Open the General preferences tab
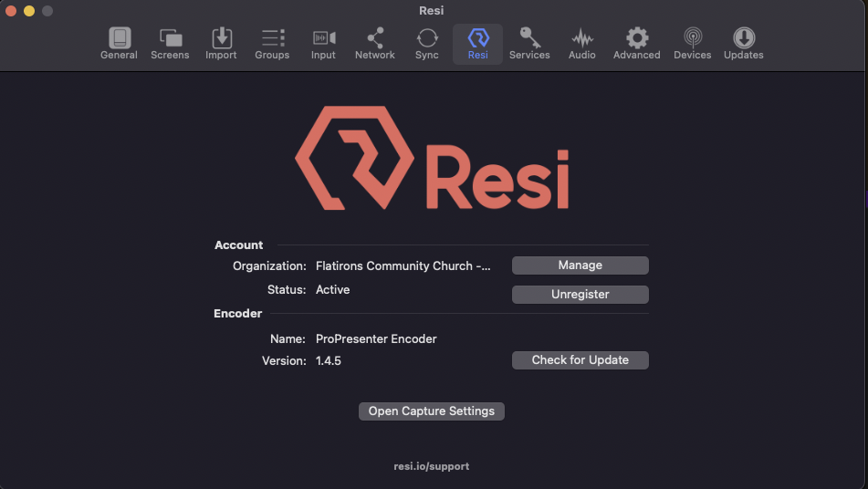Screen dimensions: 868x489 pyautogui.click(x=119, y=44)
